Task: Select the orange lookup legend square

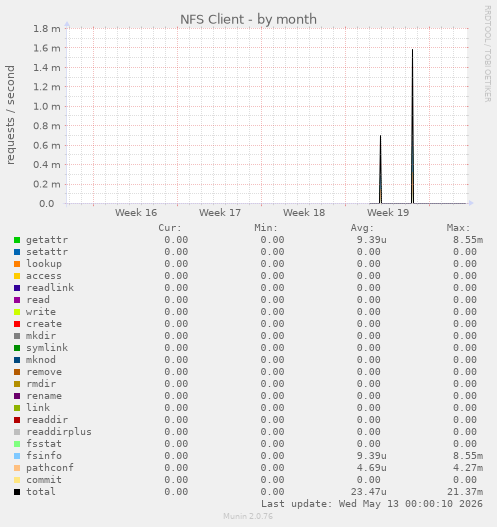Action: [x=17, y=264]
